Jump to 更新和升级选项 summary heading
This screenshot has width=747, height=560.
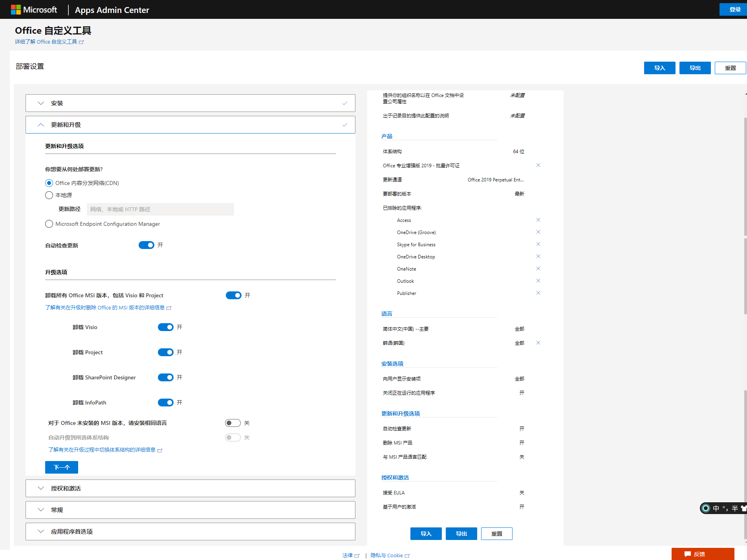pyautogui.click(x=400, y=414)
